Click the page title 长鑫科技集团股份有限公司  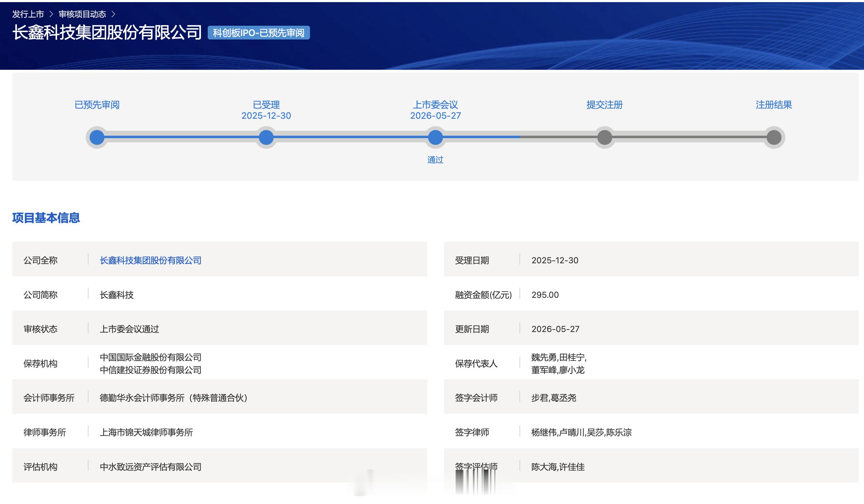107,32
